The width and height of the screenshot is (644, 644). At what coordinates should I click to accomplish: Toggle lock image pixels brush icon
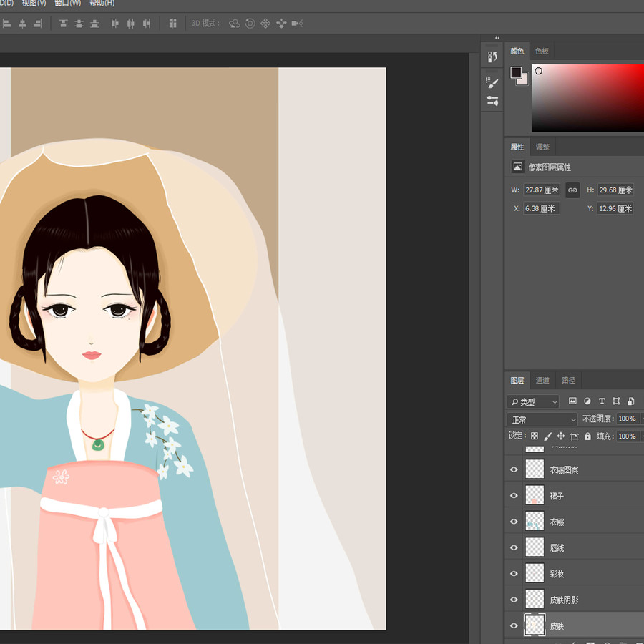[x=547, y=436]
